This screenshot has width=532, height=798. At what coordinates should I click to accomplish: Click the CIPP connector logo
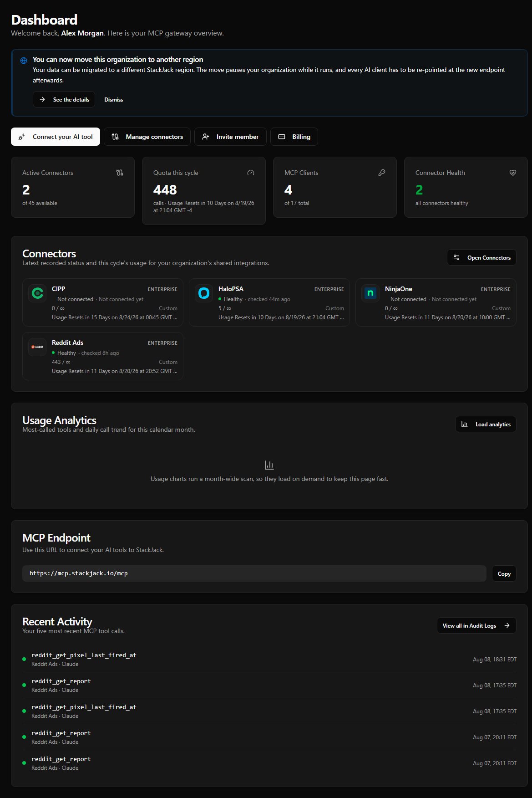tap(37, 293)
